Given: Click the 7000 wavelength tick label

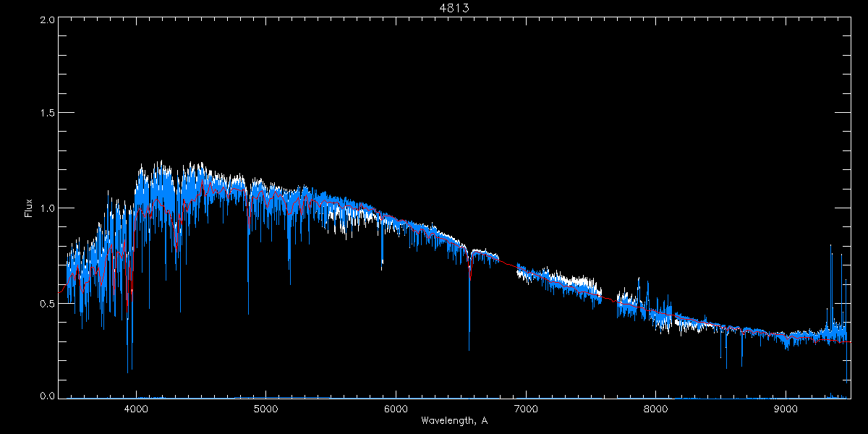Looking at the screenshot, I should (x=526, y=409).
